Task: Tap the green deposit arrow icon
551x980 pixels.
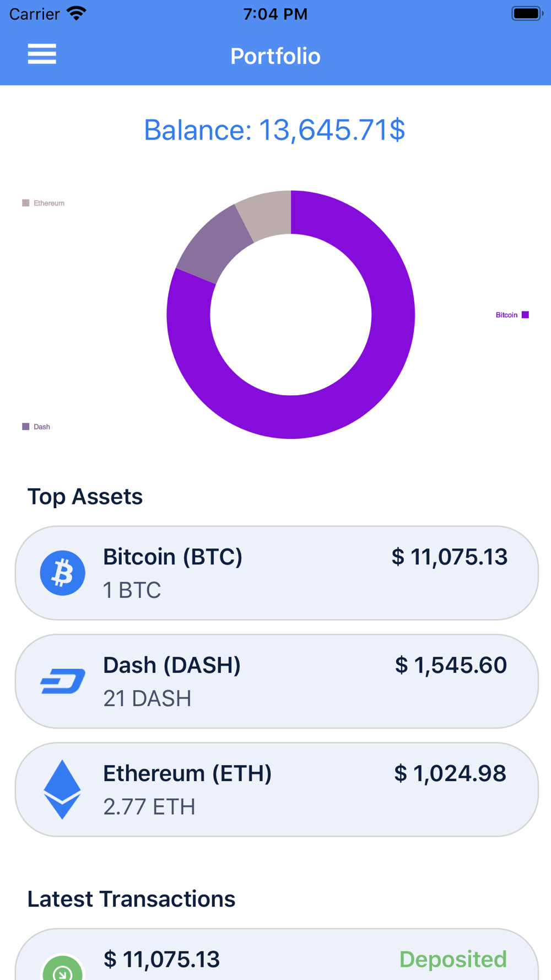Action: coord(62,967)
